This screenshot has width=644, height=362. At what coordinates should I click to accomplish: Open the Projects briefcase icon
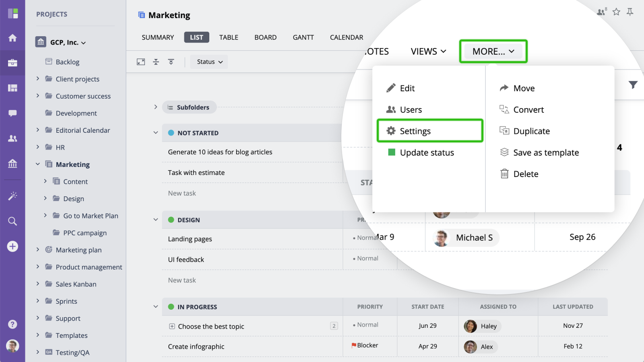[12, 63]
